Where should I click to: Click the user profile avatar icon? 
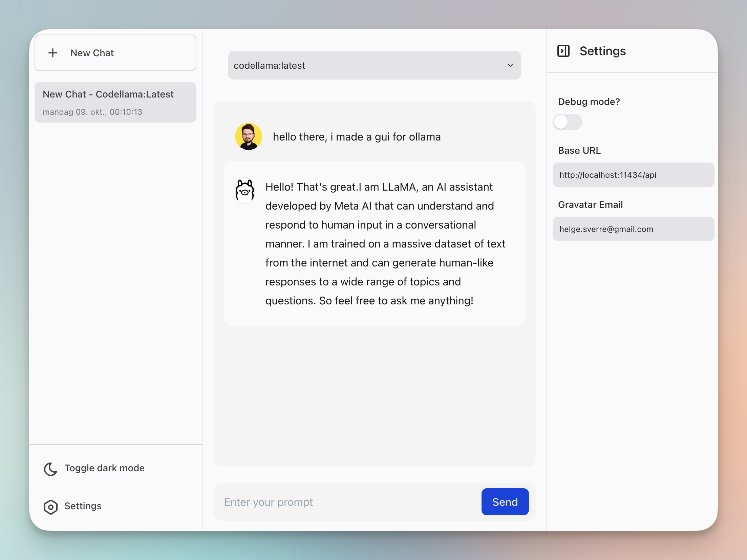248,136
